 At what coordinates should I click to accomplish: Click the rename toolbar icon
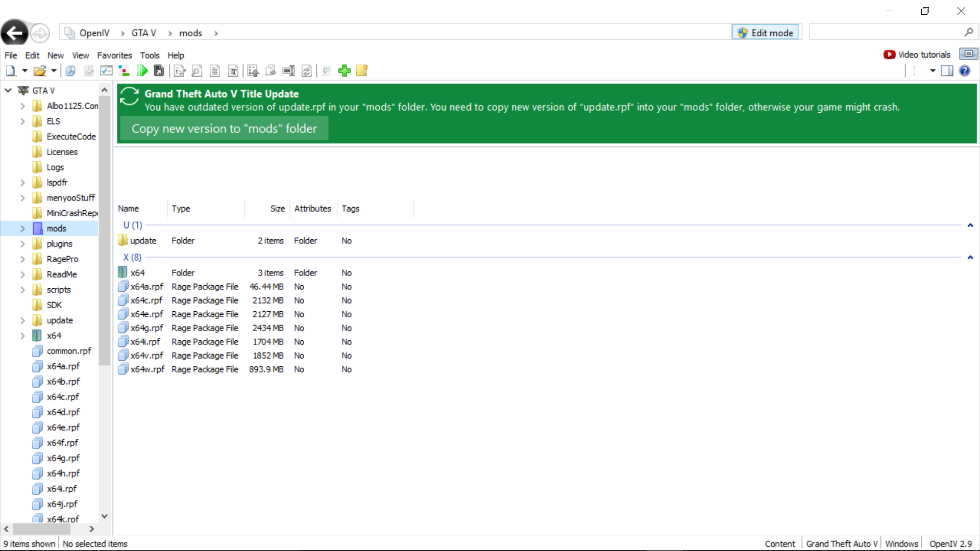pos(288,71)
